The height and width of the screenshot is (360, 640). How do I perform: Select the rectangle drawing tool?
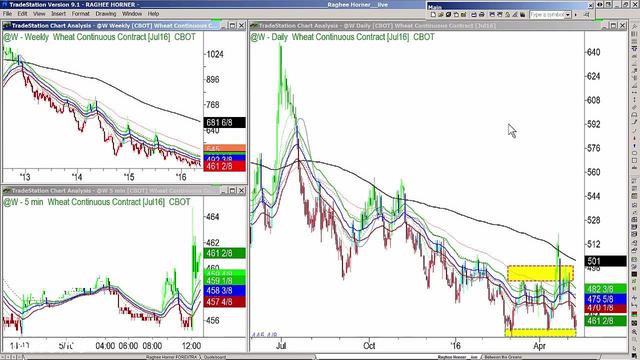[x=634, y=160]
